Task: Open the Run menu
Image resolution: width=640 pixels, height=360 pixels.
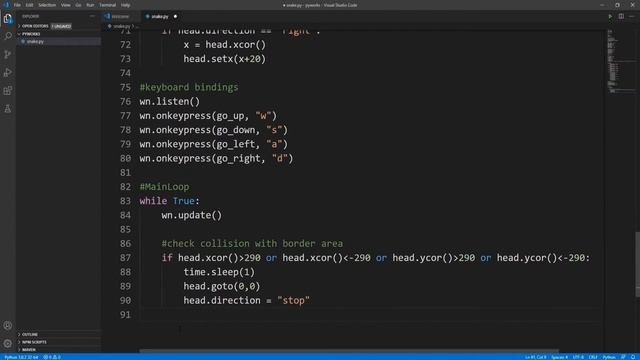Action: [x=90, y=5]
